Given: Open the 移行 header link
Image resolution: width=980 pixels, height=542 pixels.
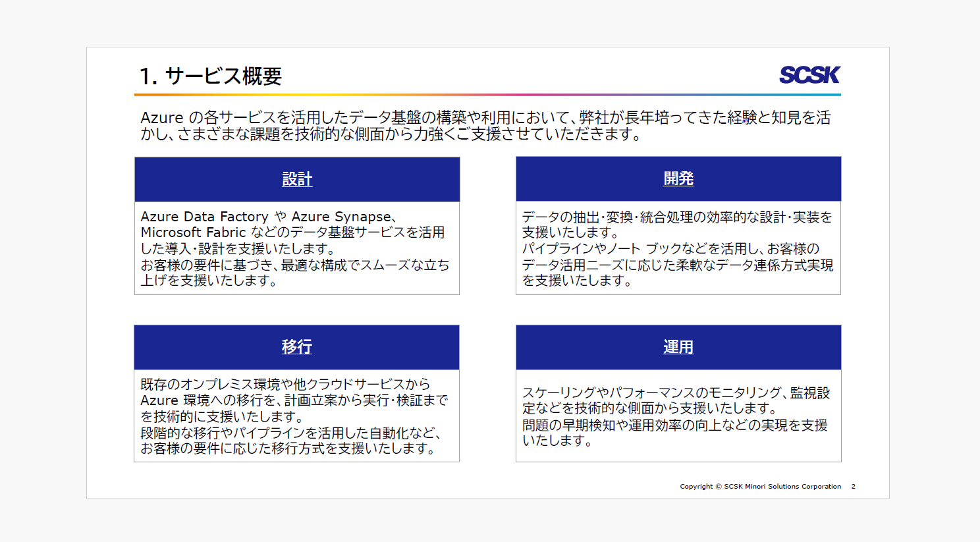Looking at the screenshot, I should coord(297,347).
